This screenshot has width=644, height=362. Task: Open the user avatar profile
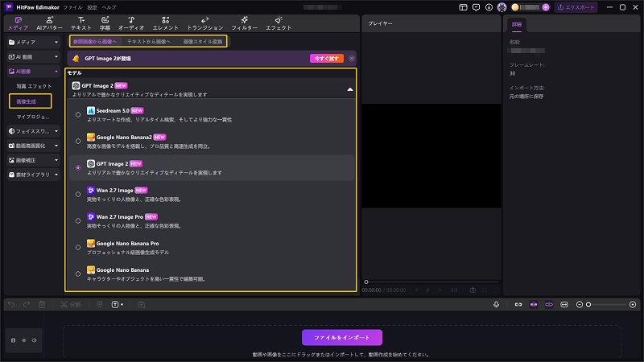point(502,7)
